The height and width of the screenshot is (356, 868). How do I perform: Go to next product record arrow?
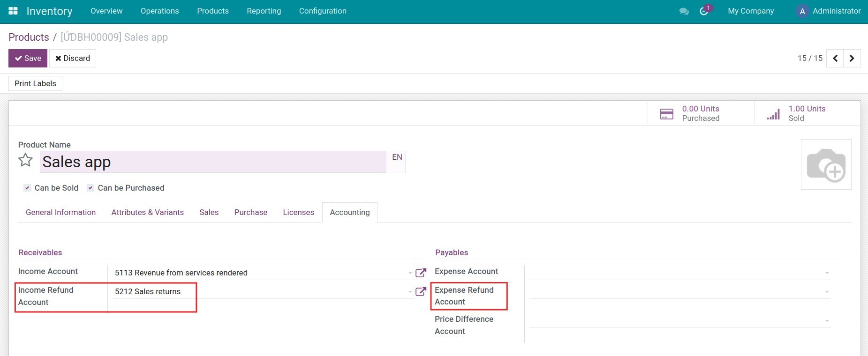[852, 59]
